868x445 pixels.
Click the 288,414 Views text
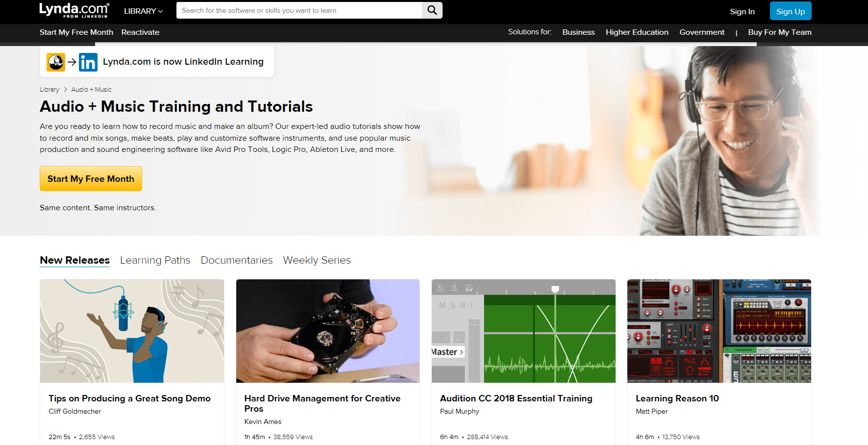(x=487, y=437)
